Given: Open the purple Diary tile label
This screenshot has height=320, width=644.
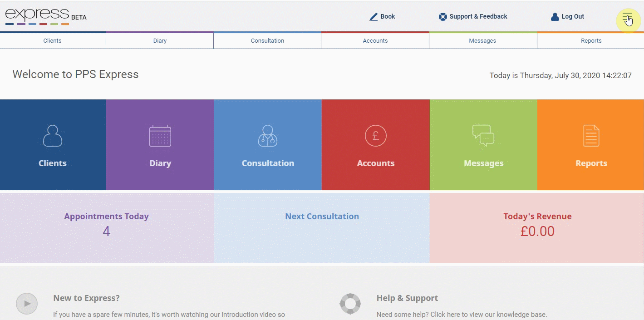Looking at the screenshot, I should pos(160,163).
